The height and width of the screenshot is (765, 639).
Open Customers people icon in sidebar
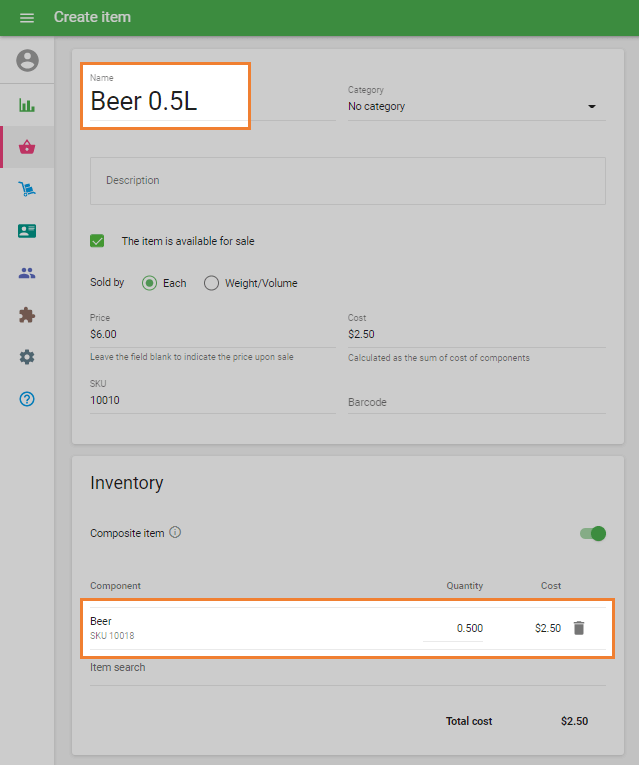point(27,273)
